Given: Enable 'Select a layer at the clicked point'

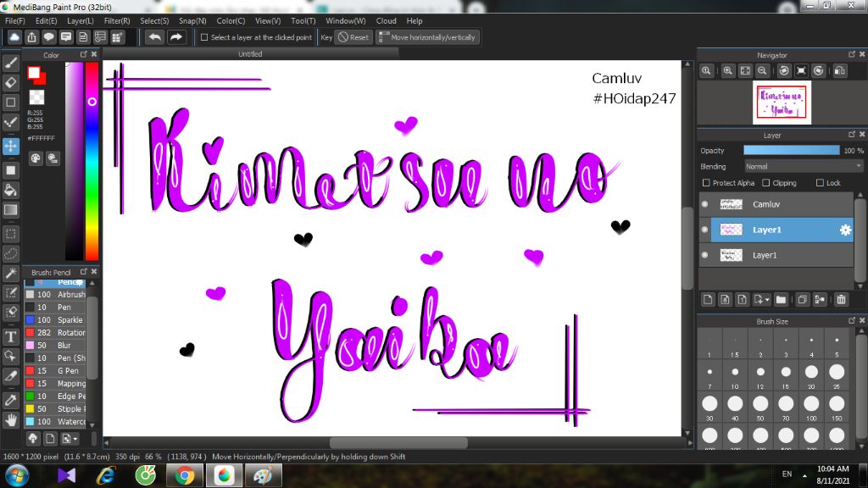Looking at the screenshot, I should point(204,37).
